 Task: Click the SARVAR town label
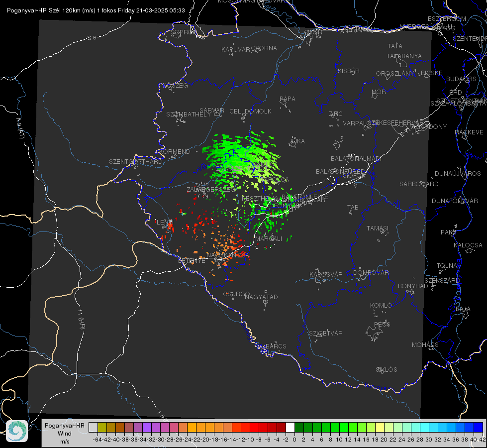coord(212,110)
